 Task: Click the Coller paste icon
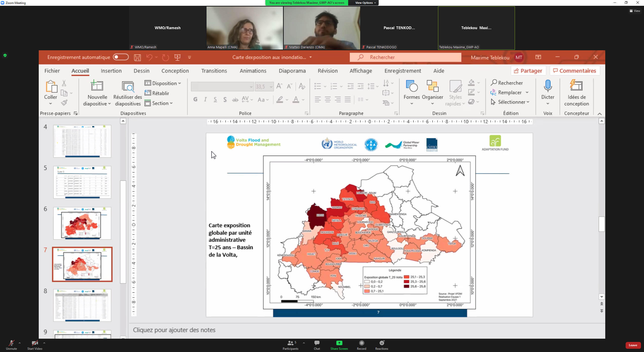click(51, 86)
